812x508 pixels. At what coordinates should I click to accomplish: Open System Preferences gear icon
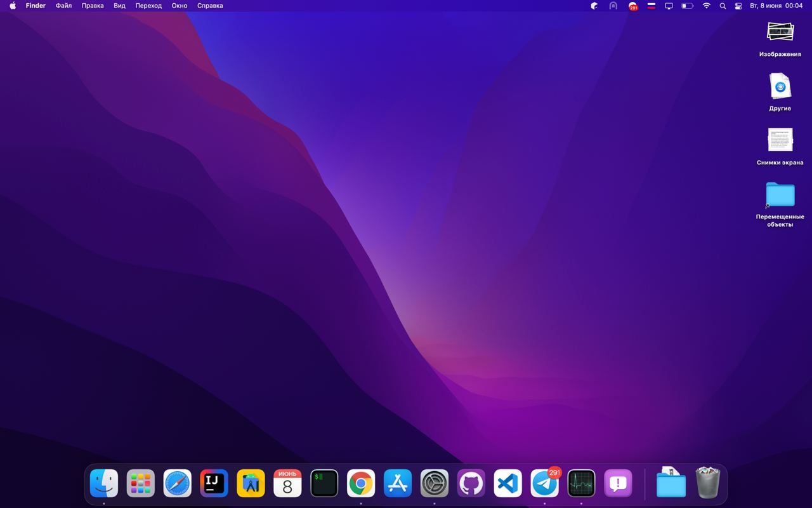tap(435, 483)
